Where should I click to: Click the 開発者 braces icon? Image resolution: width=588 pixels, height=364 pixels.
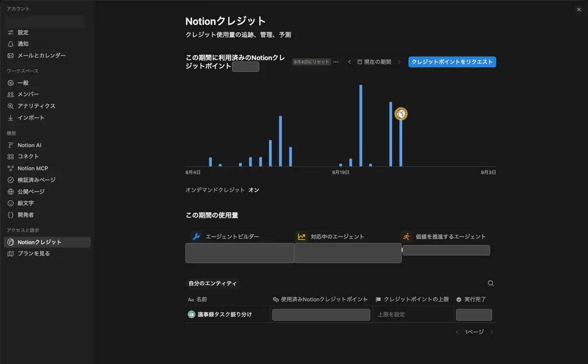click(x=11, y=215)
